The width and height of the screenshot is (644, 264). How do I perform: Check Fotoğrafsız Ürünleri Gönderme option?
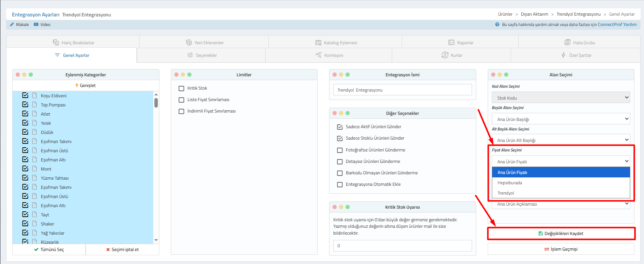point(340,150)
